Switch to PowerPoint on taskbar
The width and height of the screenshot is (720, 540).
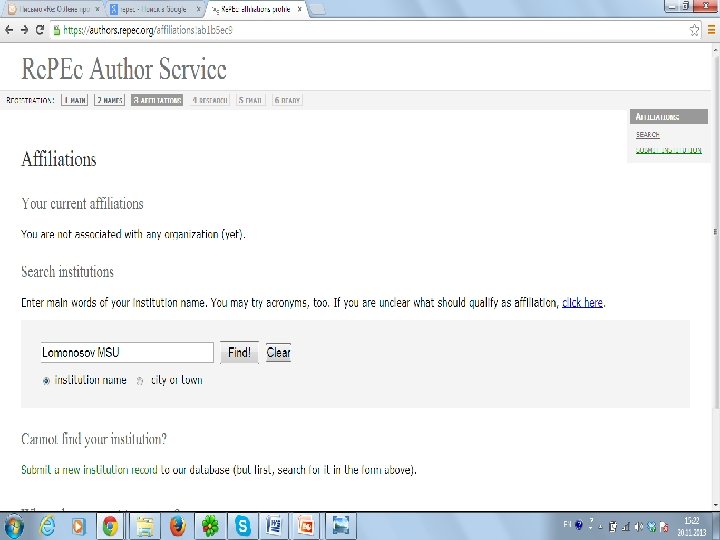coord(306,526)
